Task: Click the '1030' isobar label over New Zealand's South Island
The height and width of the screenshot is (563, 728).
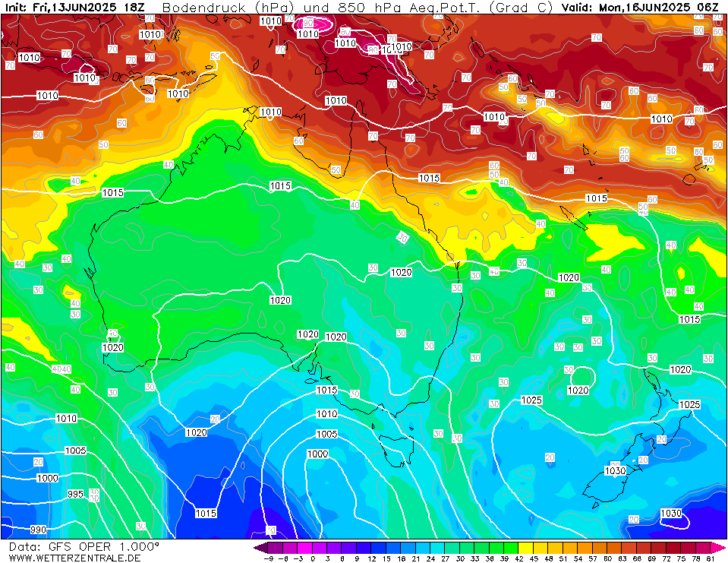Action: (x=615, y=471)
